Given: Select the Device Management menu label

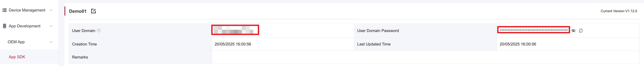Looking at the screenshot, I should pos(27,10).
